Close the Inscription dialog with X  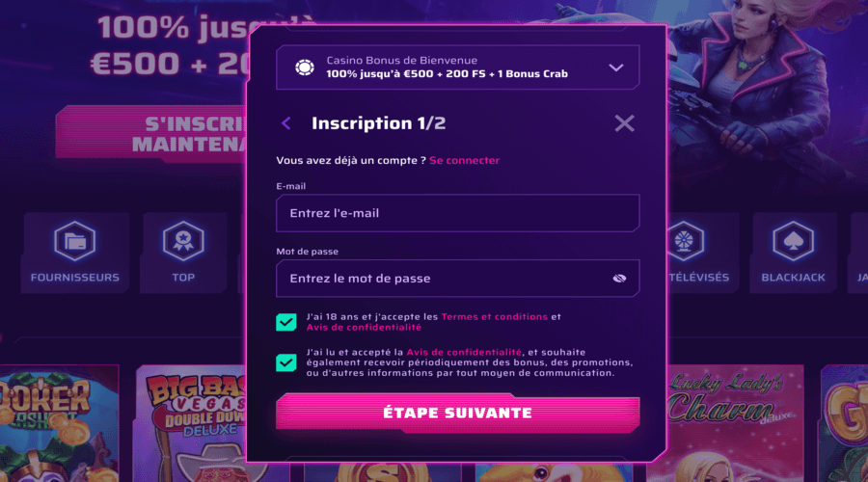coord(624,123)
